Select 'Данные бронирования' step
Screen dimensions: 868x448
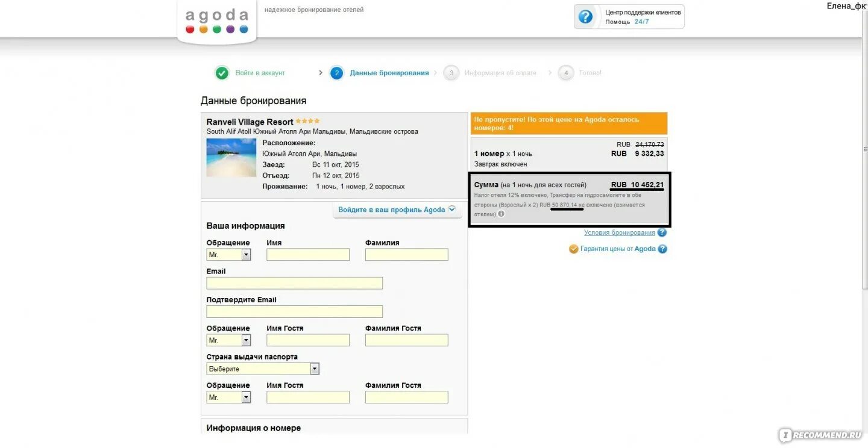point(389,73)
